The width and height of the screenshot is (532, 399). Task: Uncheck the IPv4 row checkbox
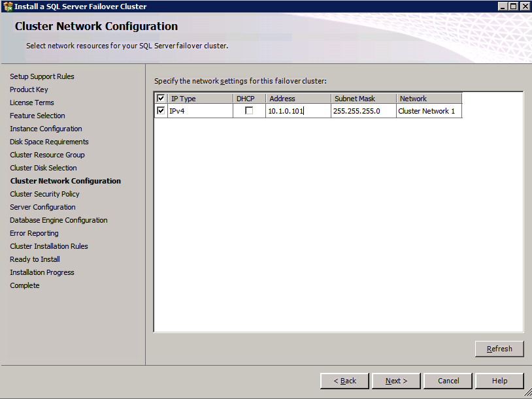[x=161, y=111]
